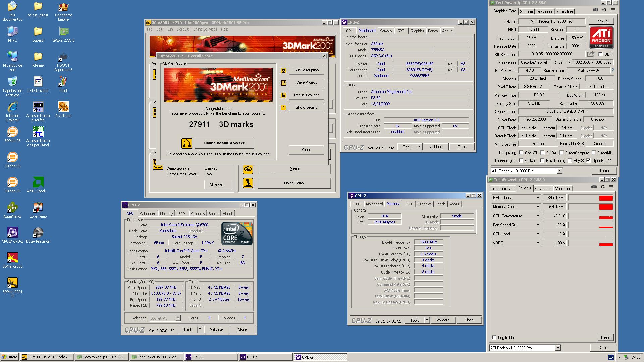Expand the Memory Clock sensor dropdown
The image size is (644, 362).
coord(538,207)
